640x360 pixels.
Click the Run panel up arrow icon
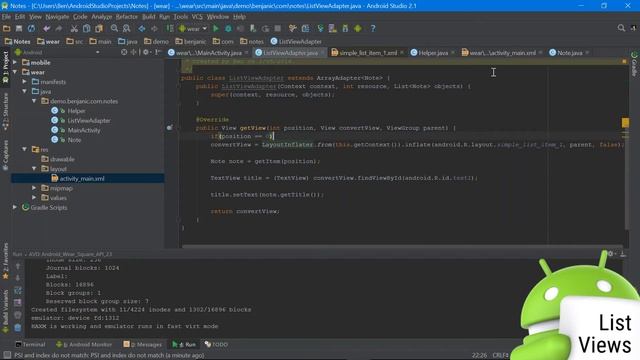click(x=18, y=266)
